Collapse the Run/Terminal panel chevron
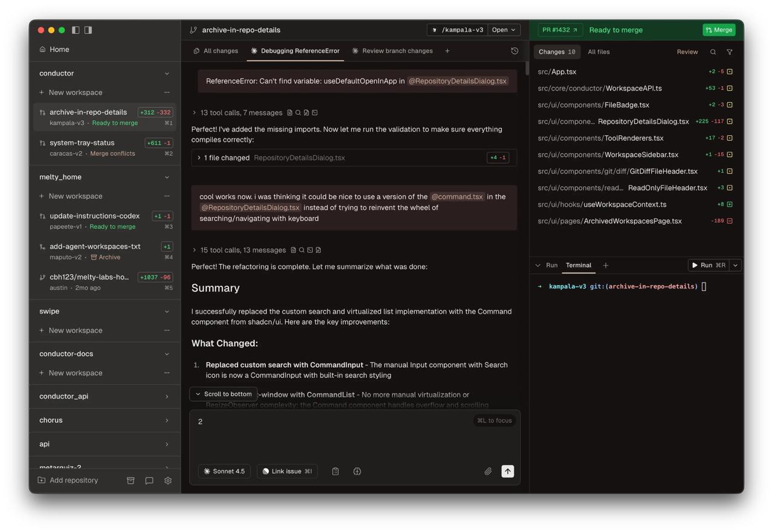Image resolution: width=773 pixels, height=532 pixels. click(538, 265)
